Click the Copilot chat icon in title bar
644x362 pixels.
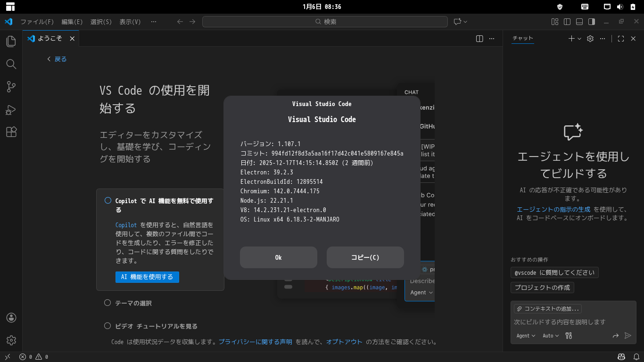pos(457,22)
